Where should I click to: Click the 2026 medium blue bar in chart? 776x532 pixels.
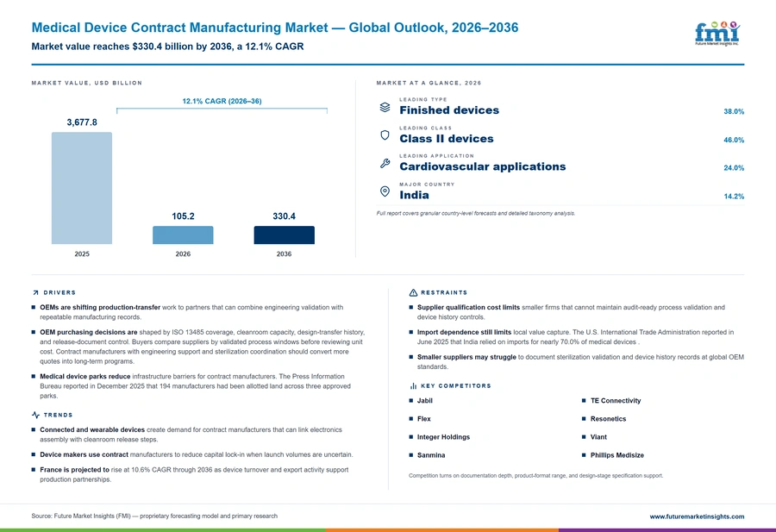[183, 235]
